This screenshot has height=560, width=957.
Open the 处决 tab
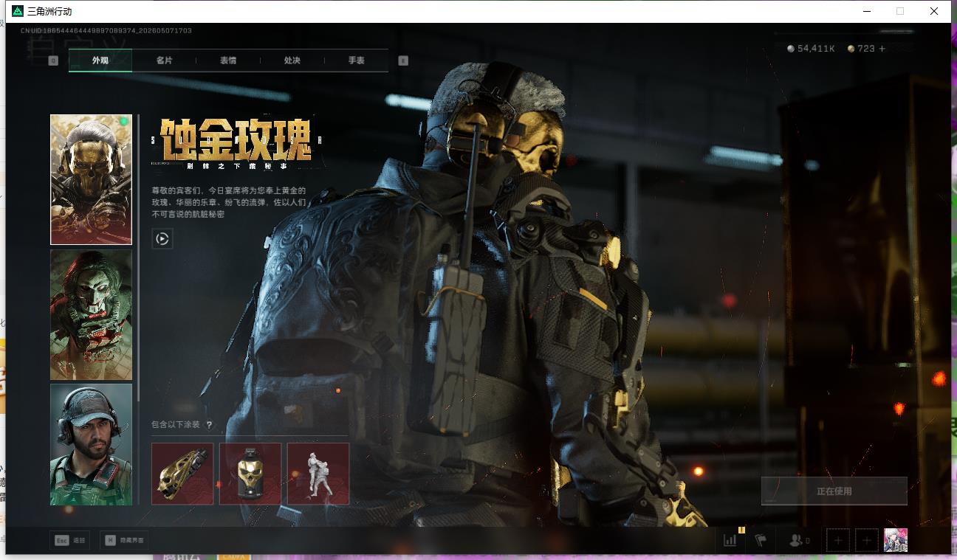point(292,61)
